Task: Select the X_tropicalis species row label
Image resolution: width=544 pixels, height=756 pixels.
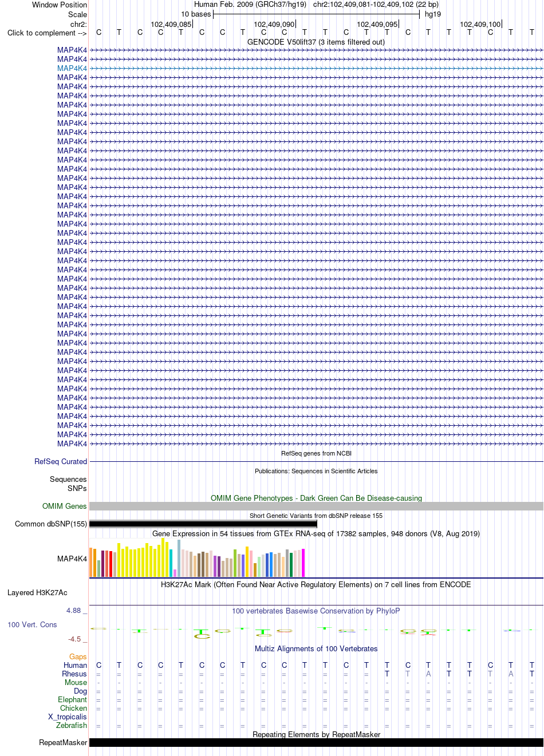Action: click(68, 717)
